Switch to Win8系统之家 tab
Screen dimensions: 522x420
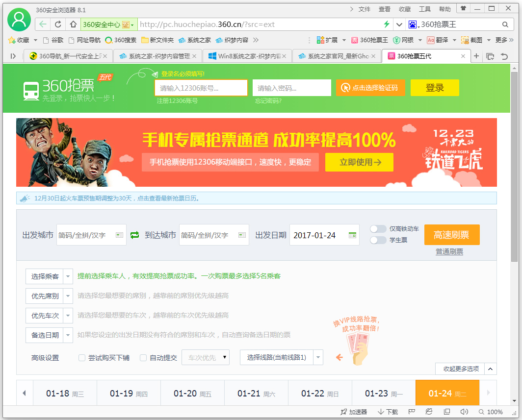pos(247,56)
